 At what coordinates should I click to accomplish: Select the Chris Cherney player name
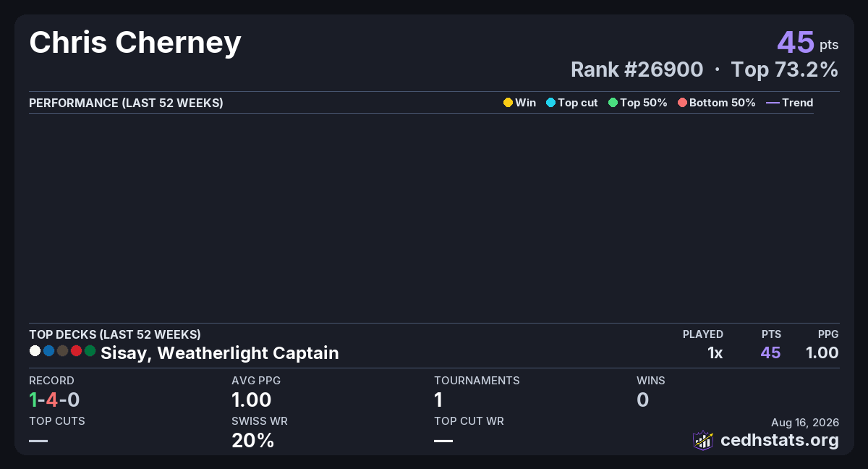135,43
